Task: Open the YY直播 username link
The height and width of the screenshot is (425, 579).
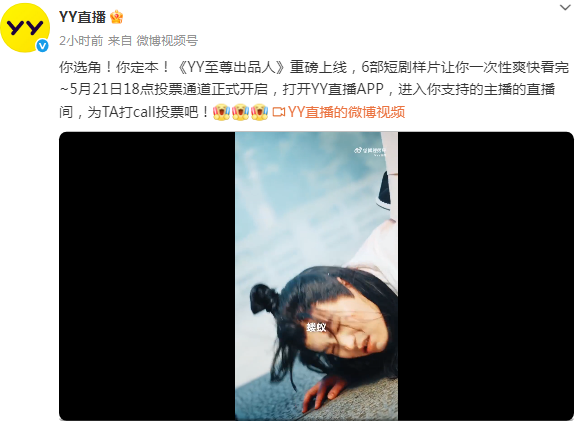Action: click(x=82, y=17)
